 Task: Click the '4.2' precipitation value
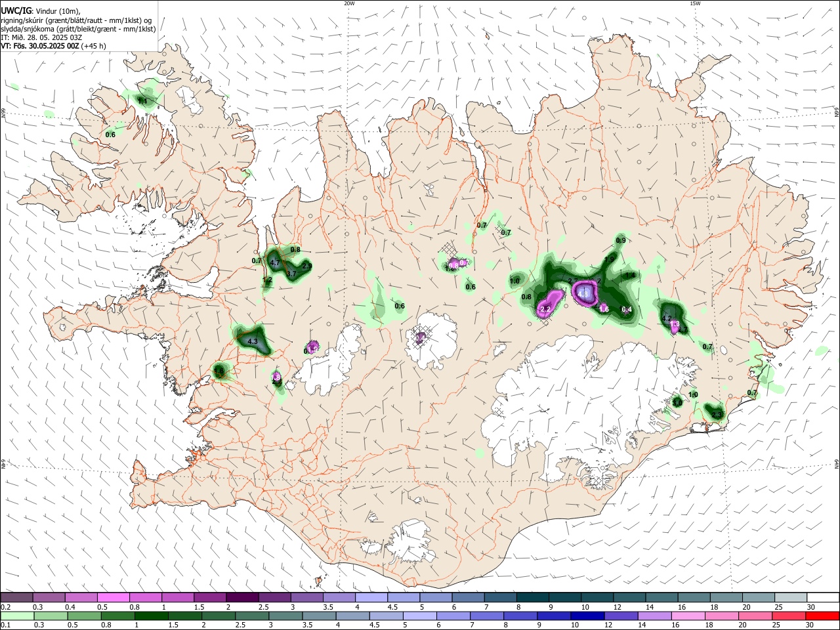667,318
